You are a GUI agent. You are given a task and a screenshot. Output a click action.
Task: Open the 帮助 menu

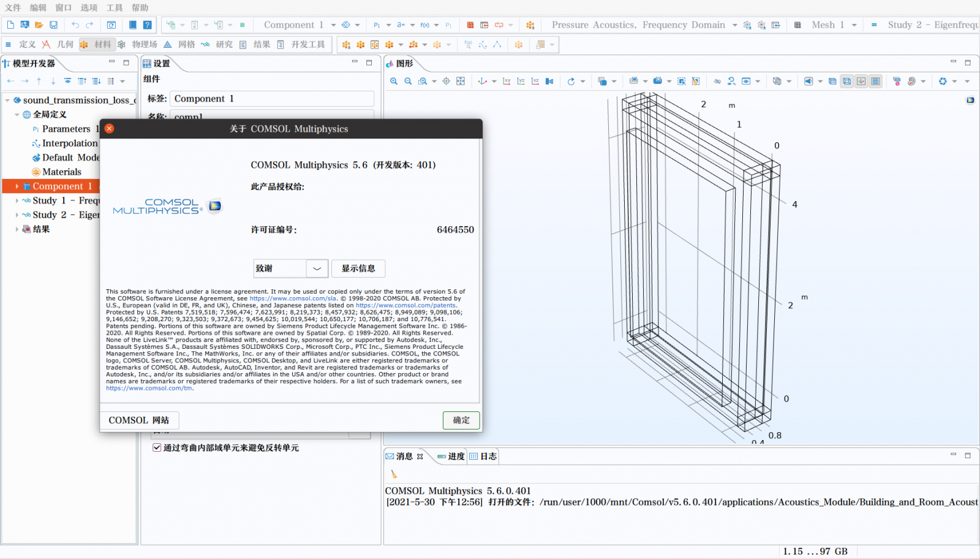(140, 8)
